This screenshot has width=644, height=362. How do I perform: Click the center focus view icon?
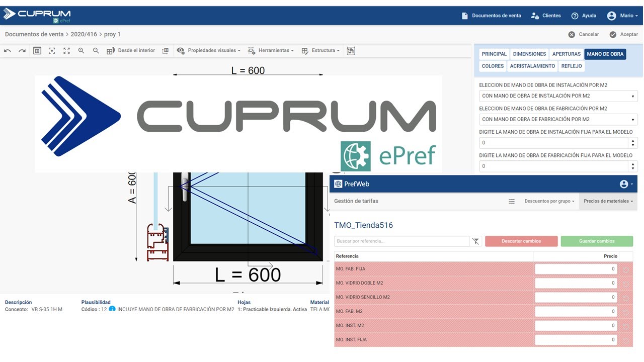tap(52, 51)
